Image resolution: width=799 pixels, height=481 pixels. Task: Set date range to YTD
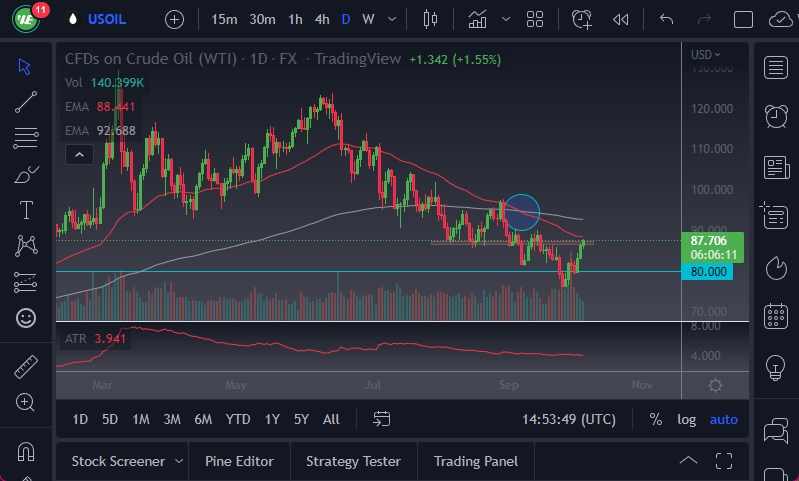[238, 419]
